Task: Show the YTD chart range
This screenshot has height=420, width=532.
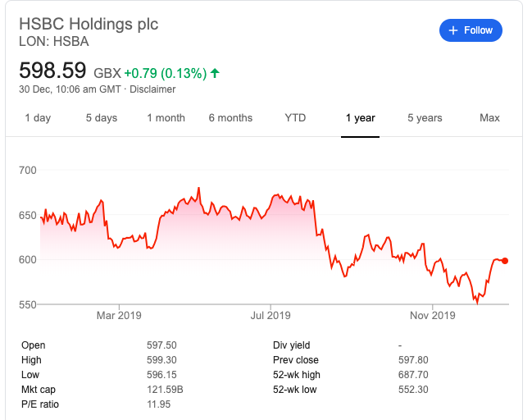Action: pyautogui.click(x=295, y=118)
